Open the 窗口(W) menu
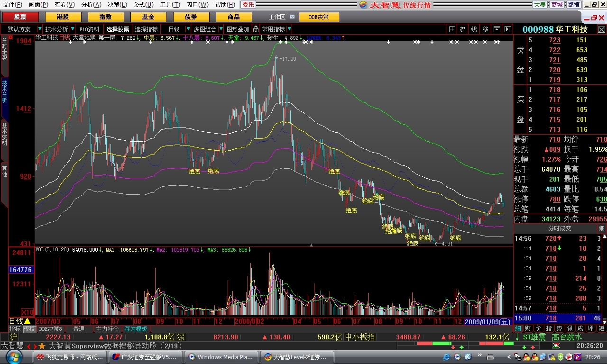This screenshot has width=607, height=364. point(197,5)
